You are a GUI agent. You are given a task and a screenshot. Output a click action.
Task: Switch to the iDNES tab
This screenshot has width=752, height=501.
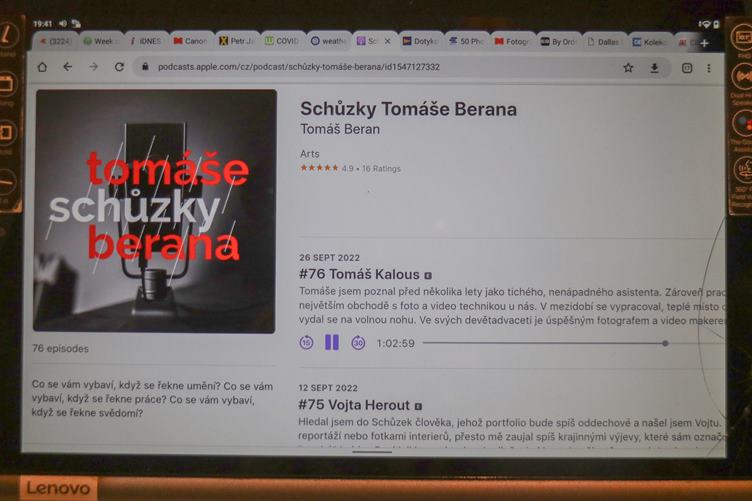(x=146, y=41)
